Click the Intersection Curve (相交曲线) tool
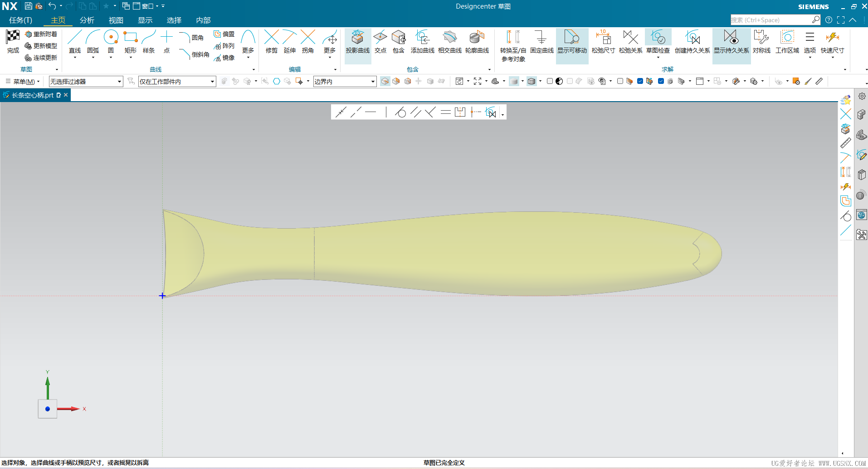The width and height of the screenshot is (868, 469). [449, 41]
